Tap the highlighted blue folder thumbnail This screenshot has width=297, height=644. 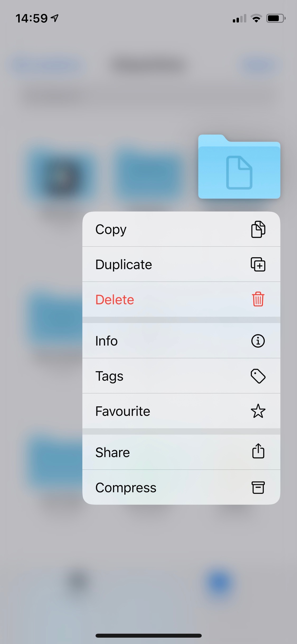tap(239, 167)
